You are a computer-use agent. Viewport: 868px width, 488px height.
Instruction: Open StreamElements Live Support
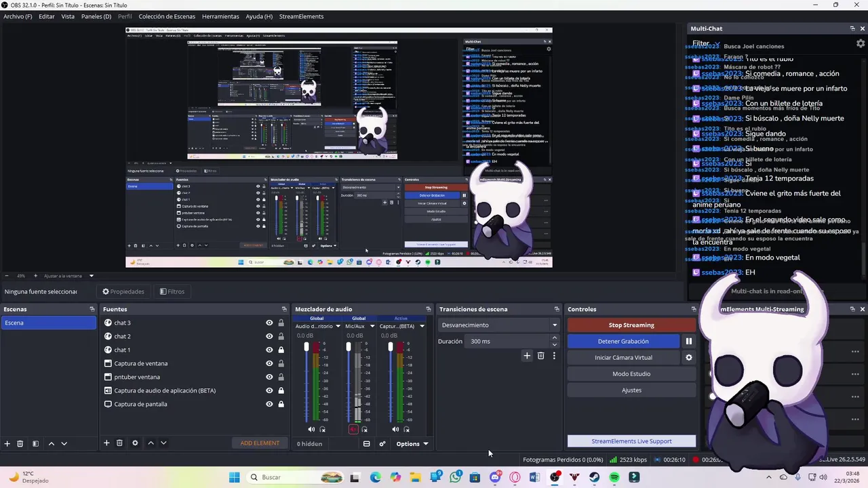pyautogui.click(x=631, y=441)
